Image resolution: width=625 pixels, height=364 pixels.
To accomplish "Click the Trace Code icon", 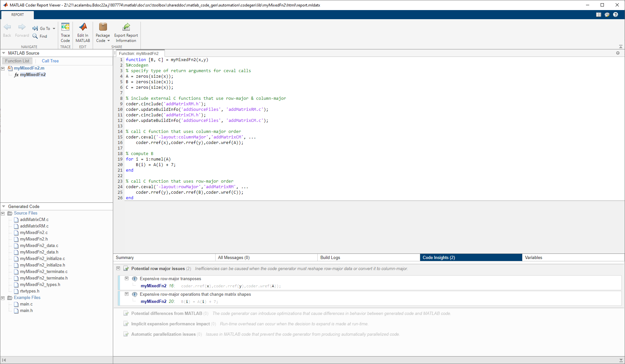I will click(65, 27).
